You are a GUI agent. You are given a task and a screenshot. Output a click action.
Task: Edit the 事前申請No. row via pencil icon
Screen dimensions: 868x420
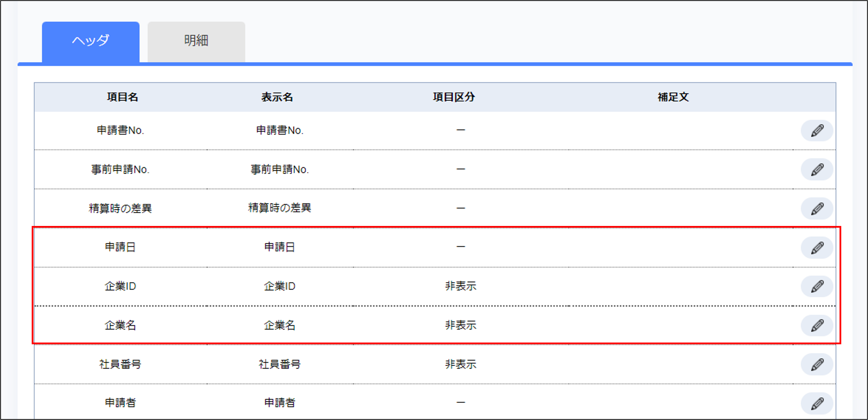click(816, 170)
